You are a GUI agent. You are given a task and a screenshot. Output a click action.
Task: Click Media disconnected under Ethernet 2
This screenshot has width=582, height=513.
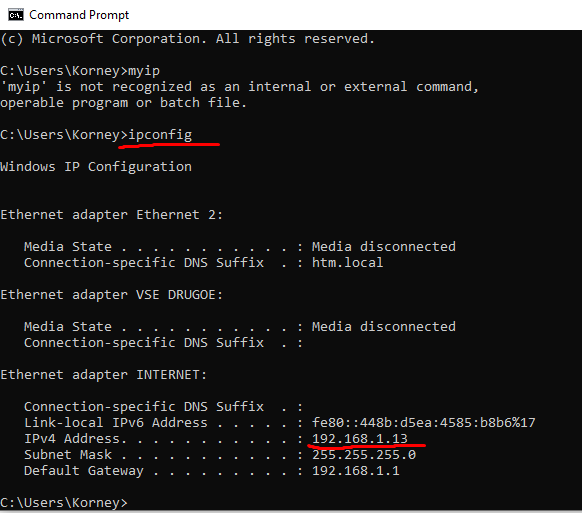pyautogui.click(x=384, y=246)
